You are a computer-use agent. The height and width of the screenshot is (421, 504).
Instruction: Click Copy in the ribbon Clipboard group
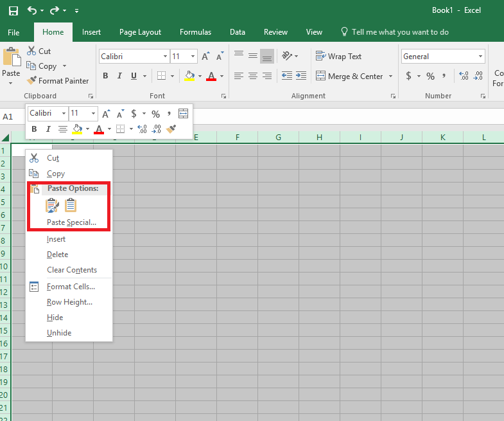click(42, 66)
